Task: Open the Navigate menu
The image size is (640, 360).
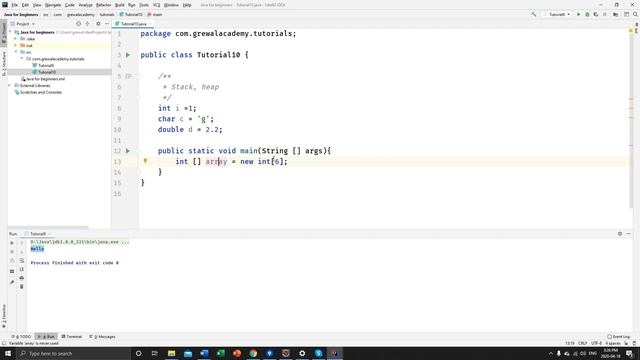Action: pos(53,5)
